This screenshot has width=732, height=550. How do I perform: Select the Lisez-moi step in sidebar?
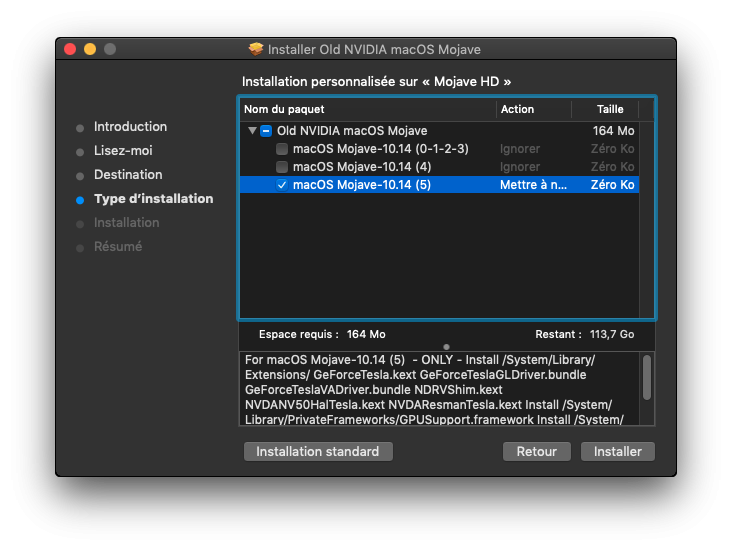(123, 151)
